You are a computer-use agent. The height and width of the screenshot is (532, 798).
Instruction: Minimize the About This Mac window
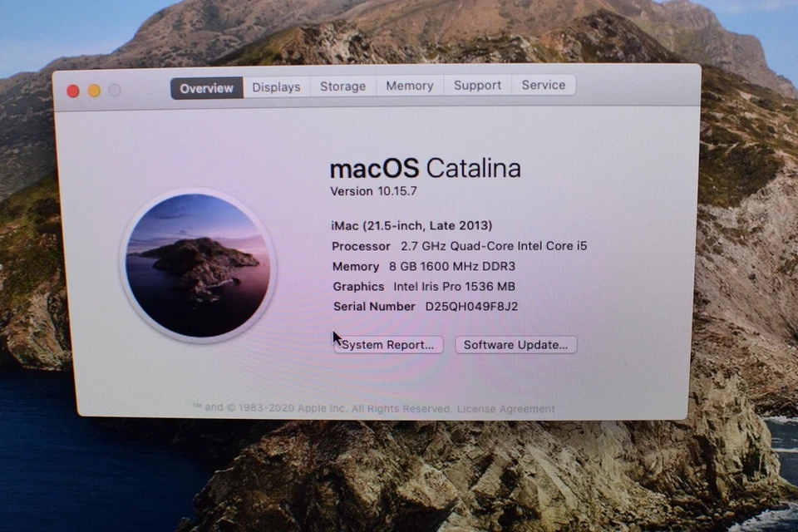tap(94, 91)
